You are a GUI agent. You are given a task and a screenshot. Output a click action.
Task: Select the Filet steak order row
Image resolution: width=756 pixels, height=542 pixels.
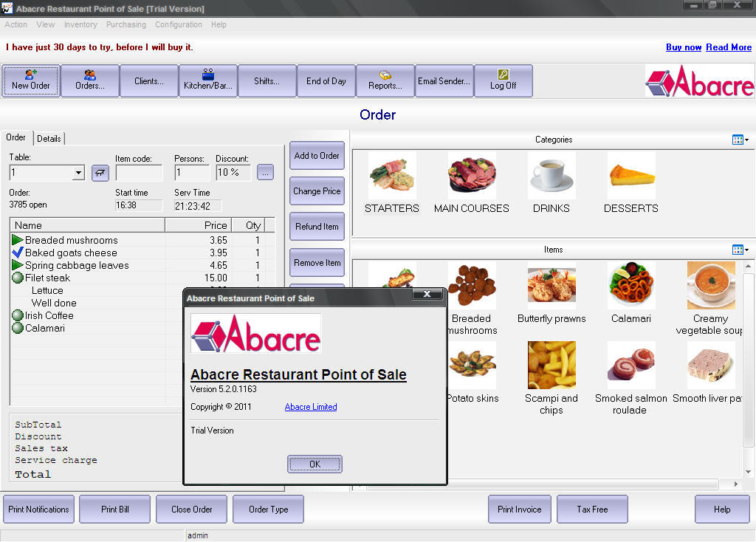tap(48, 278)
